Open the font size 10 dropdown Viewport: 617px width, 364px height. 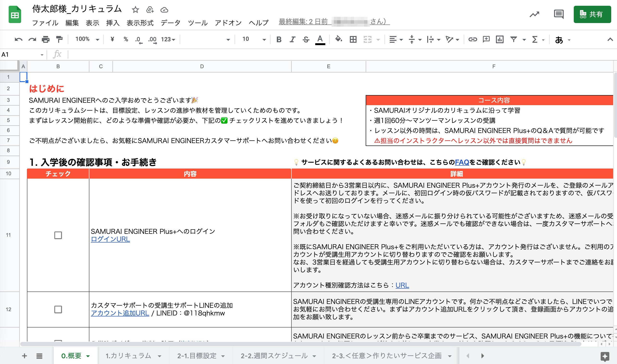tap(254, 39)
